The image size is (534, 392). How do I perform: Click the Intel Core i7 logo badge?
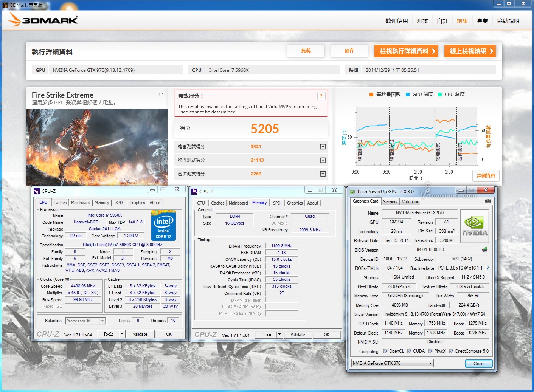tap(163, 225)
